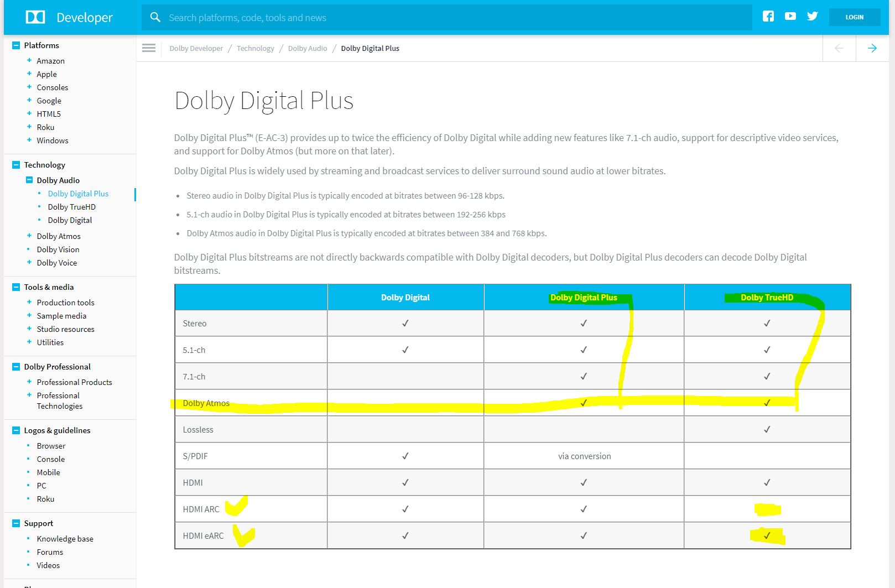Expand Professional Technologies item

29,395
